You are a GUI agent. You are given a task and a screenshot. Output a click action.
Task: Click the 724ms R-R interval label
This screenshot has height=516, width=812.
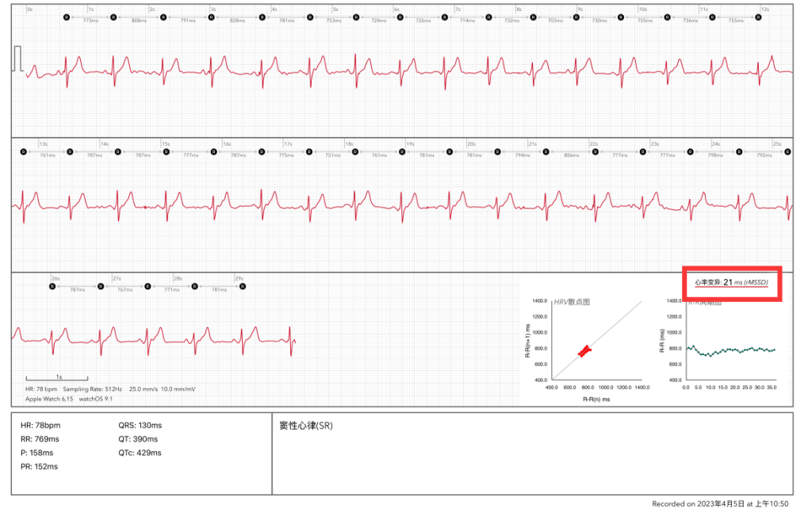379,20
